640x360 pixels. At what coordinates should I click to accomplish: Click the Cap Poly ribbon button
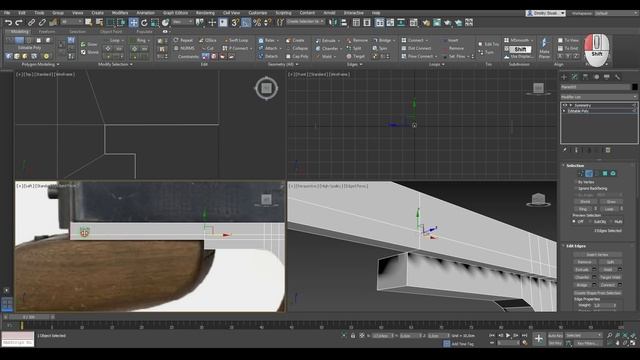tap(297, 56)
